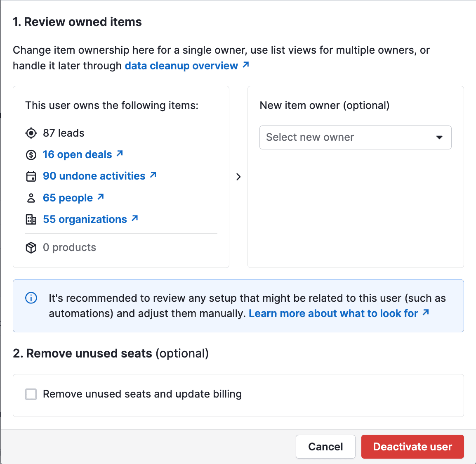The image size is (476, 464).
Task: Open the data cleanup overview link
Action: (x=181, y=66)
